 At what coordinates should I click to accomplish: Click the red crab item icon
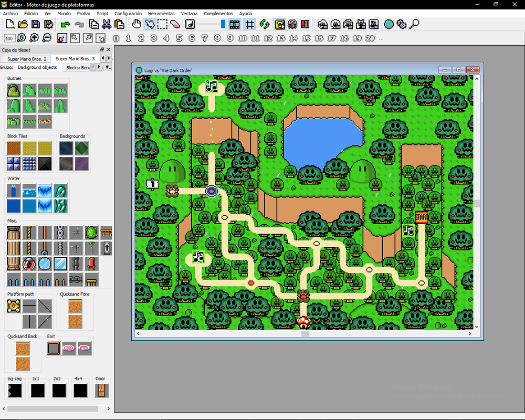click(292, 24)
